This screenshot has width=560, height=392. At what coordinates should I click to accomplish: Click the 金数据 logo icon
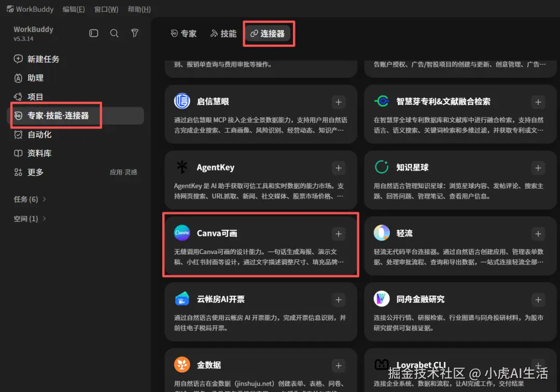182,365
